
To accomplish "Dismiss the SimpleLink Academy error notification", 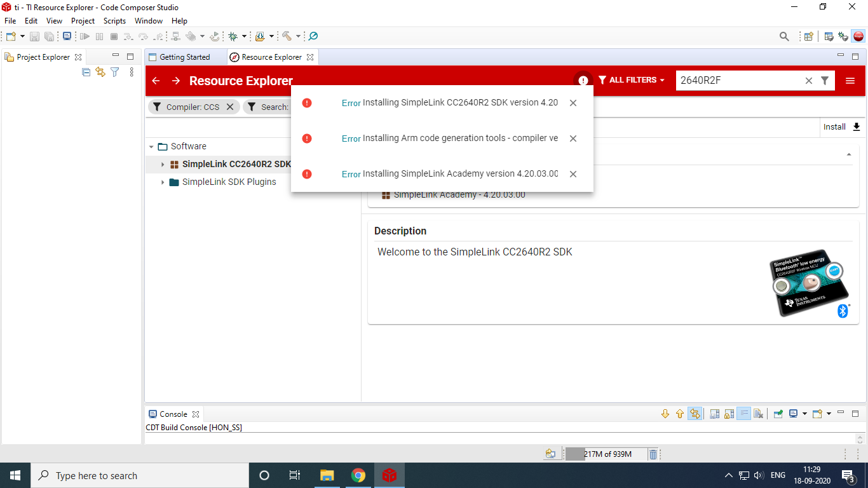I will 573,174.
